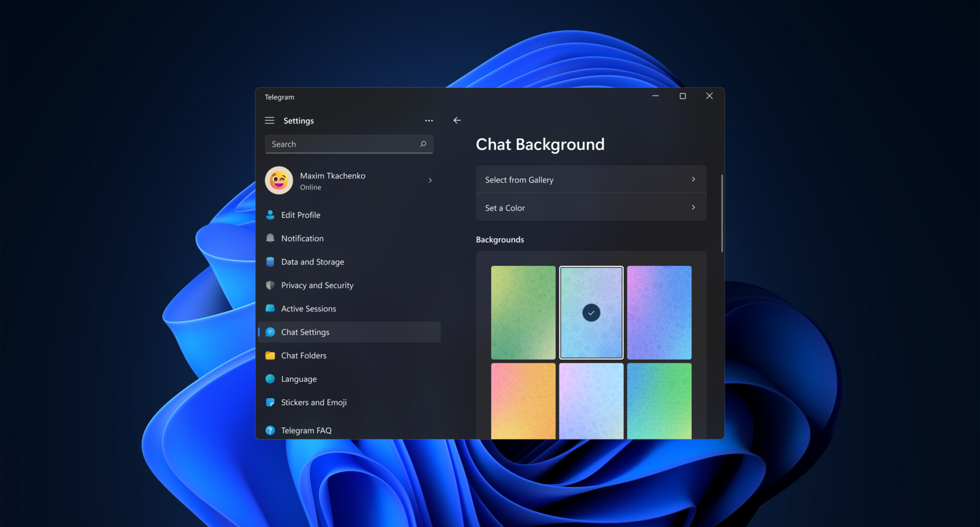Open Stickers and Emoji settings
The height and width of the screenshot is (527, 980).
[349, 402]
